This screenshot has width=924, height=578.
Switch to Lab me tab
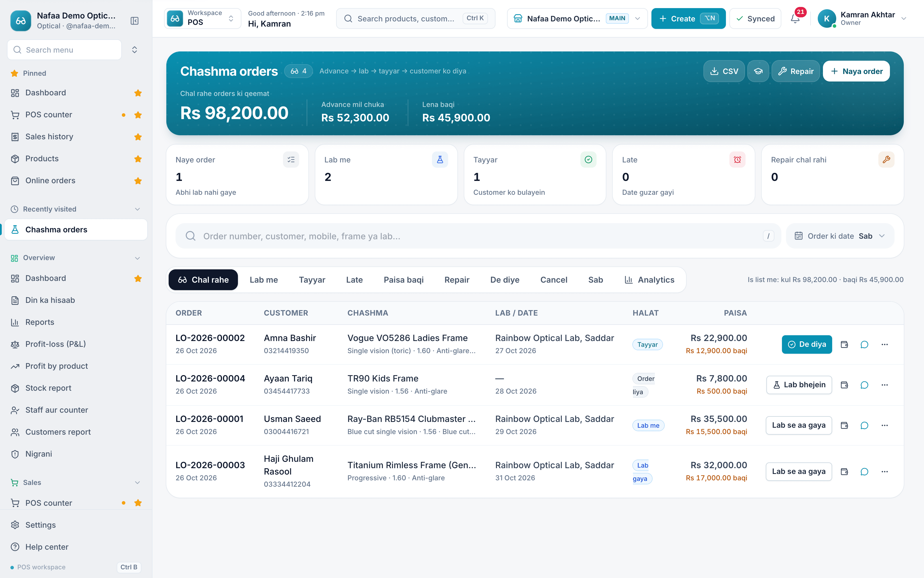point(263,280)
